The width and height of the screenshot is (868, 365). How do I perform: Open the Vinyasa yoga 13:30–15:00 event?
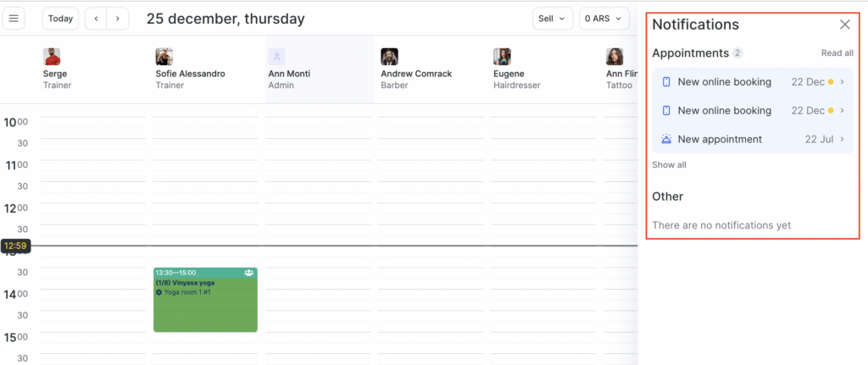tap(205, 305)
